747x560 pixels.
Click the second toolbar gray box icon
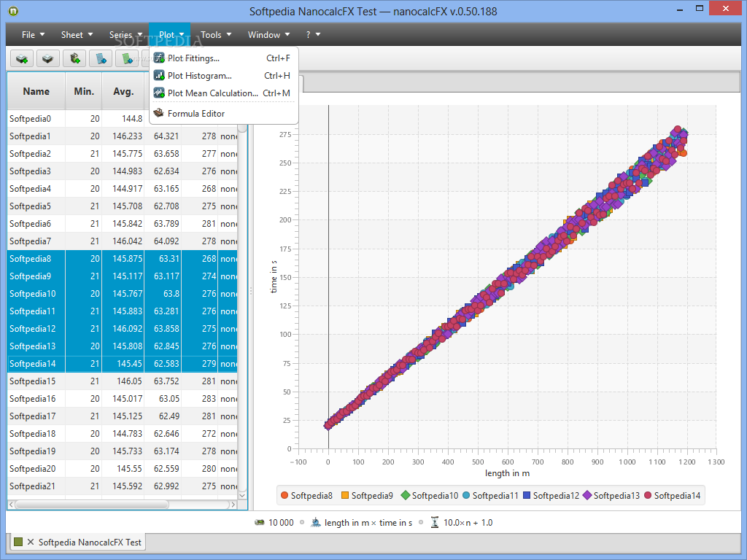(x=47, y=59)
